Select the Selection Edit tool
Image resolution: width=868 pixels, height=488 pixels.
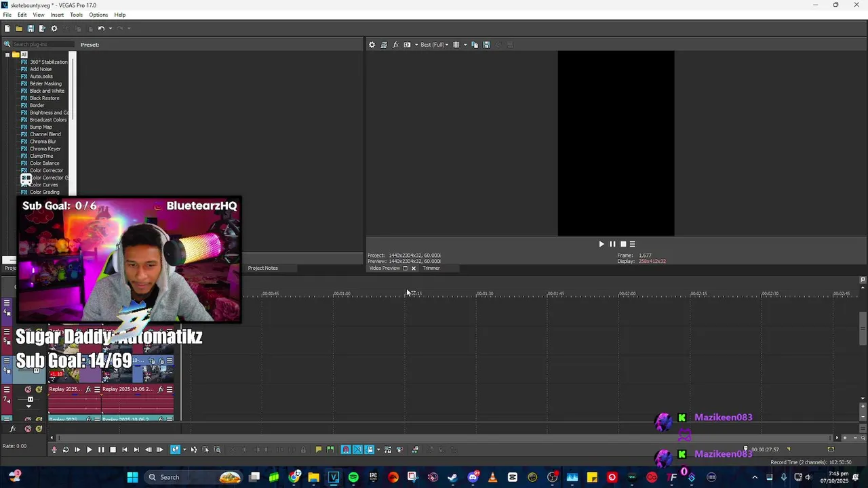(x=205, y=449)
